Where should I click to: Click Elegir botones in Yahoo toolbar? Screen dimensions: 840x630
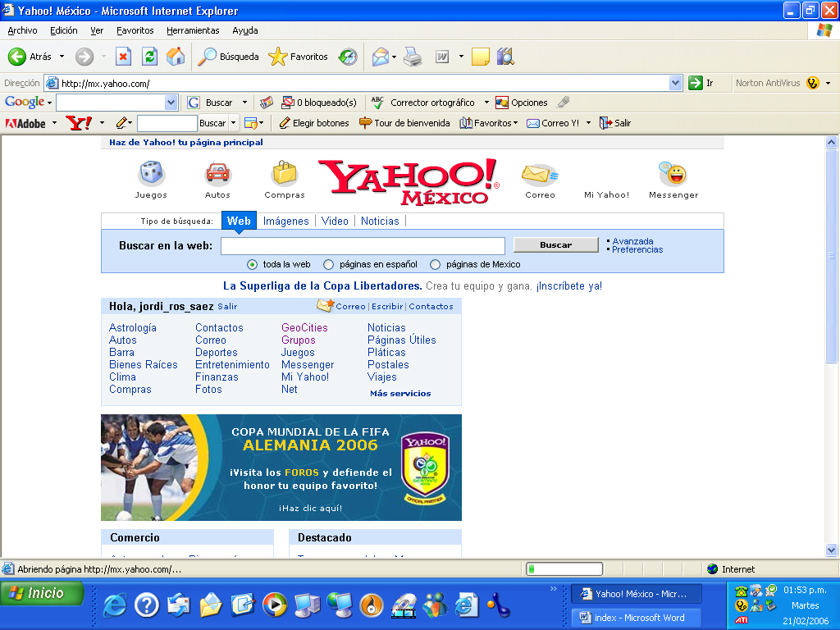coord(314,123)
